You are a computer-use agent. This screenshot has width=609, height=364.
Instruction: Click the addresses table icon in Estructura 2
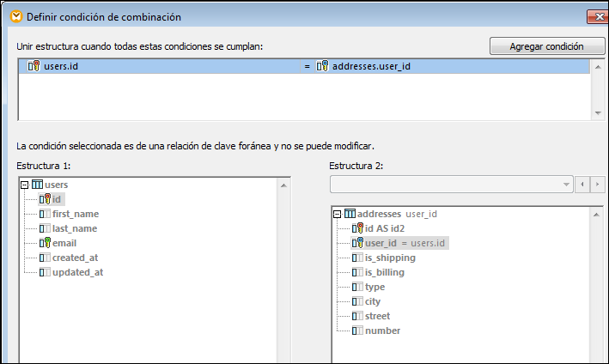[350, 214]
